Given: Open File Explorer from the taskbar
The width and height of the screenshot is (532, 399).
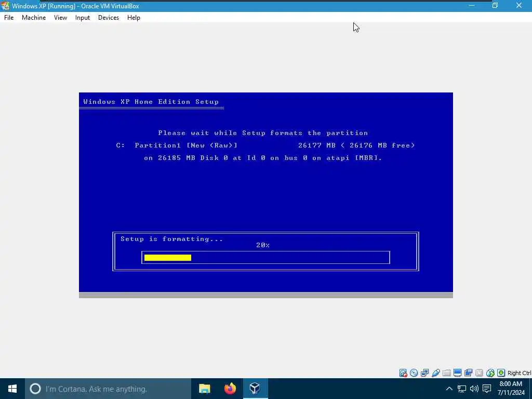Looking at the screenshot, I should click(x=205, y=389).
